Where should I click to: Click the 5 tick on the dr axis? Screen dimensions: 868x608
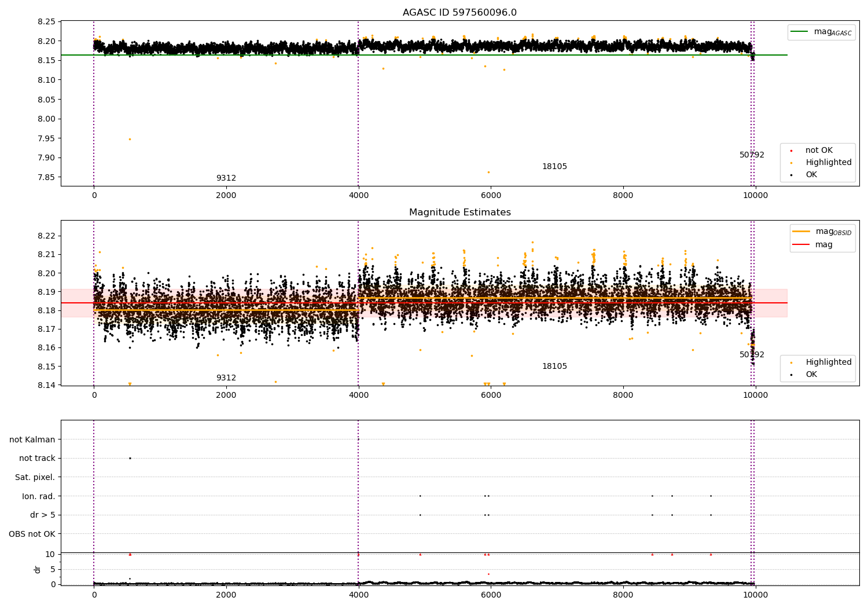point(53,569)
